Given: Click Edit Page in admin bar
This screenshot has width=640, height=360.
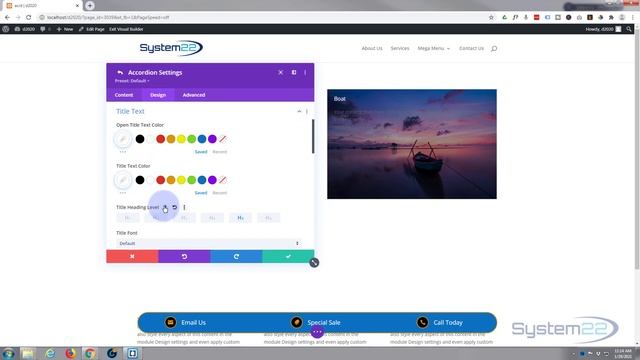Looking at the screenshot, I should coord(92,29).
